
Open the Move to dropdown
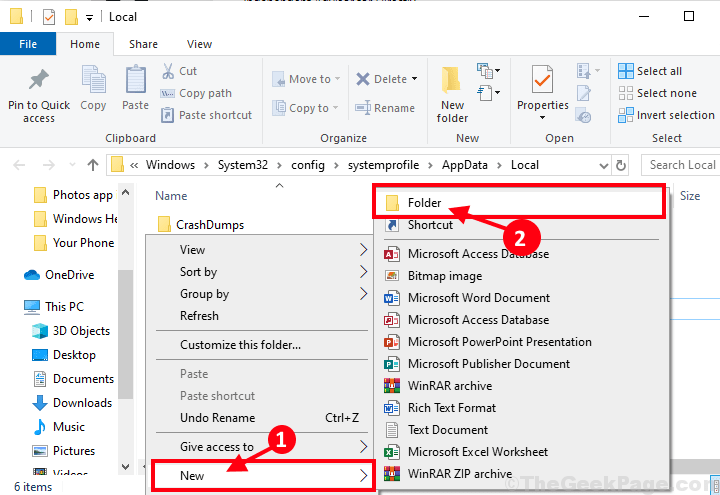click(x=306, y=79)
